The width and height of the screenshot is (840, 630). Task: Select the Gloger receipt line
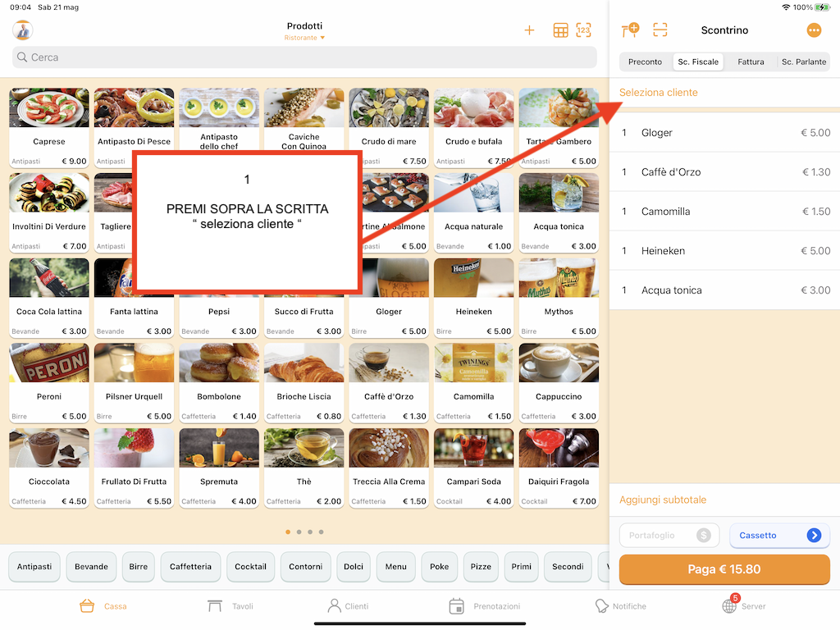coord(725,132)
